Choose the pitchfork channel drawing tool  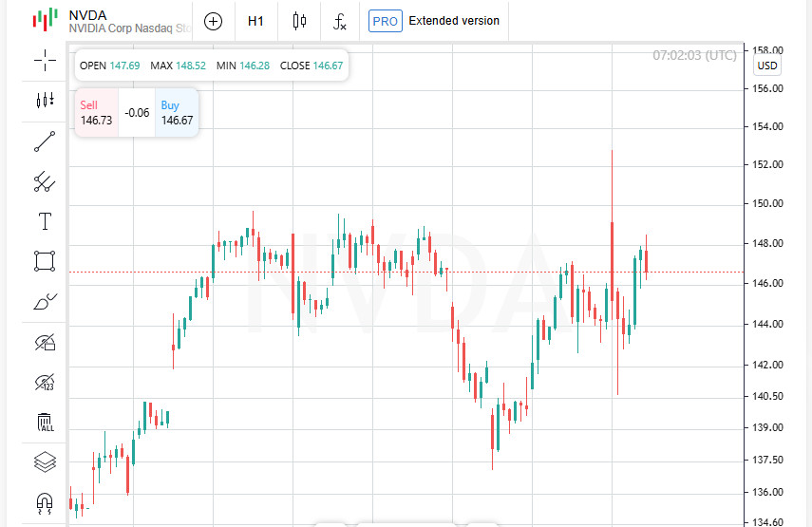45,181
